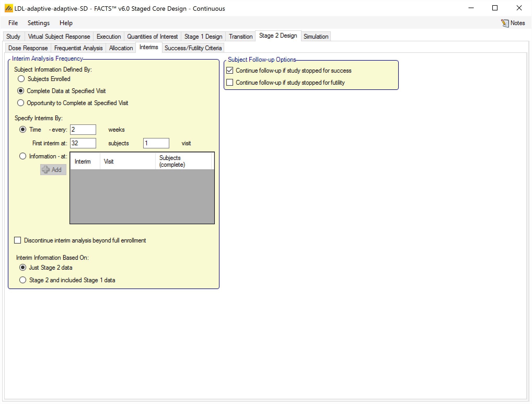The width and height of the screenshot is (532, 404).
Task: Click the Add interim button
Action: 53,170
